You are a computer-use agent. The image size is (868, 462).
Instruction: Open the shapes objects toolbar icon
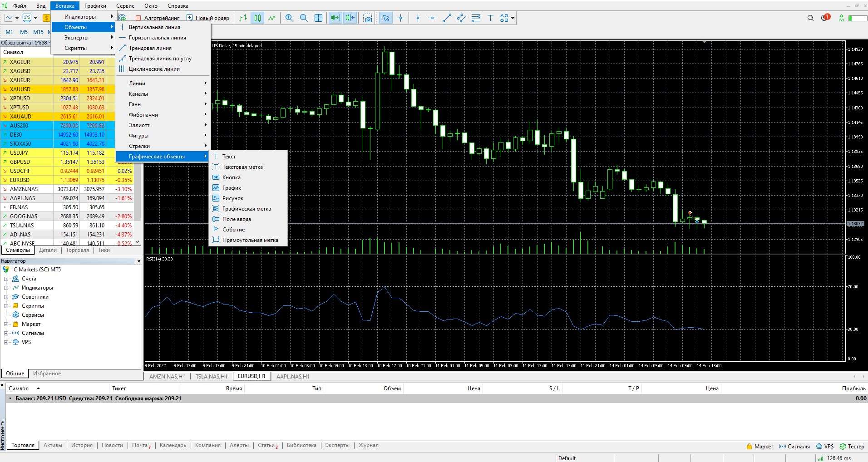click(504, 18)
